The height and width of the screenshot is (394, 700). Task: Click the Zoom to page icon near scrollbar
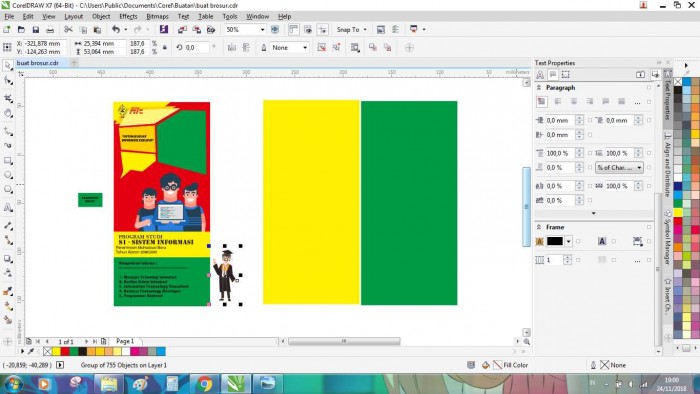point(527,342)
